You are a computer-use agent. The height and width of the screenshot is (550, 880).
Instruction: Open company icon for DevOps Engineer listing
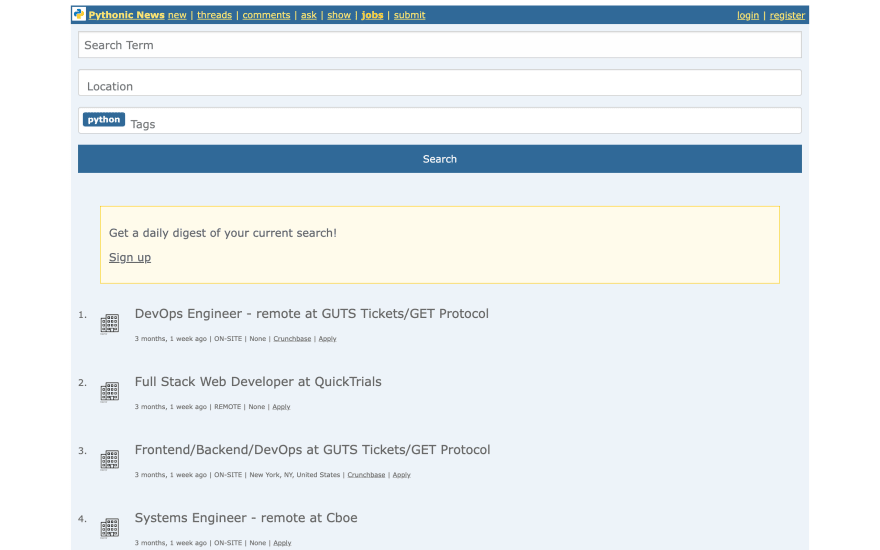point(109,324)
